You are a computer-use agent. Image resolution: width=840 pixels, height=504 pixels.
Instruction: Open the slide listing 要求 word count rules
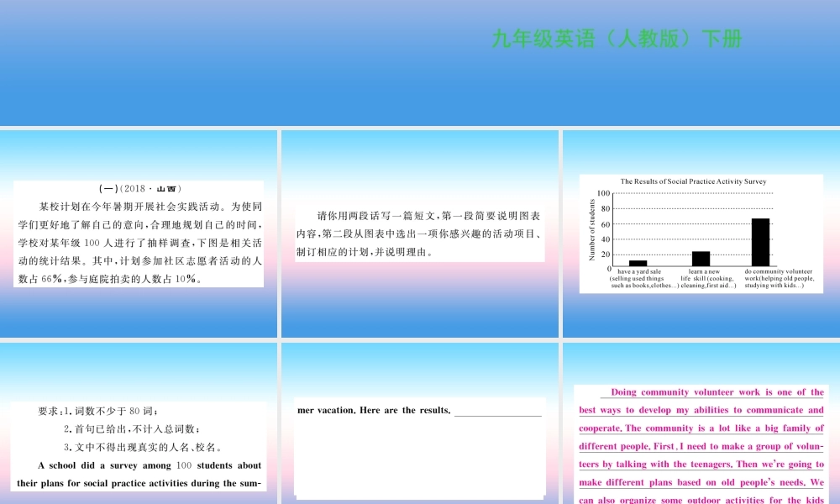coord(139,423)
